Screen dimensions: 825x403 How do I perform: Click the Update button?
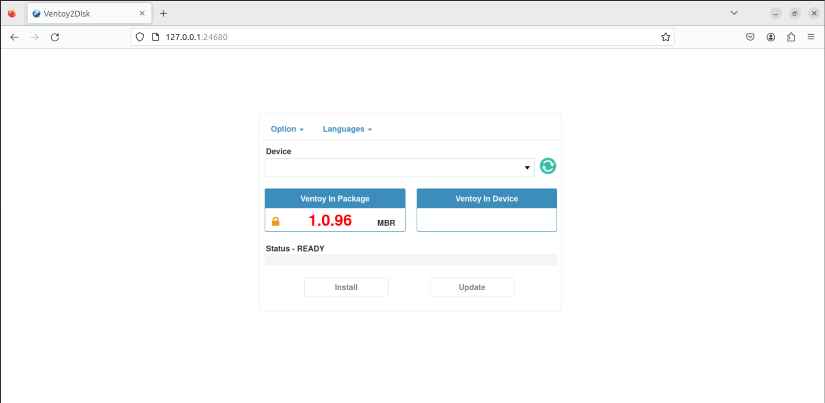tap(472, 287)
